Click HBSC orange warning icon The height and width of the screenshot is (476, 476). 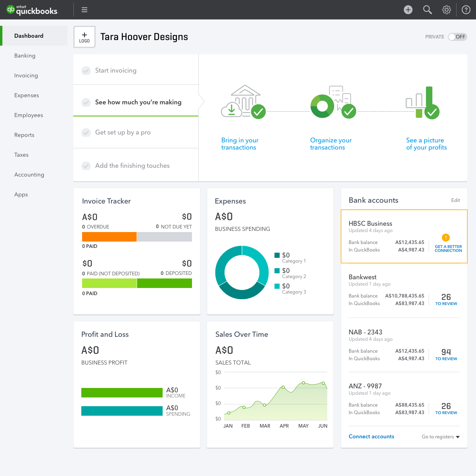(446, 238)
